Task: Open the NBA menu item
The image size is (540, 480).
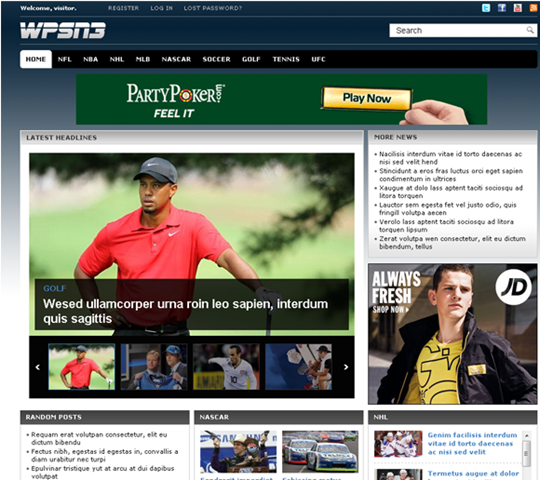Action: click(x=91, y=59)
